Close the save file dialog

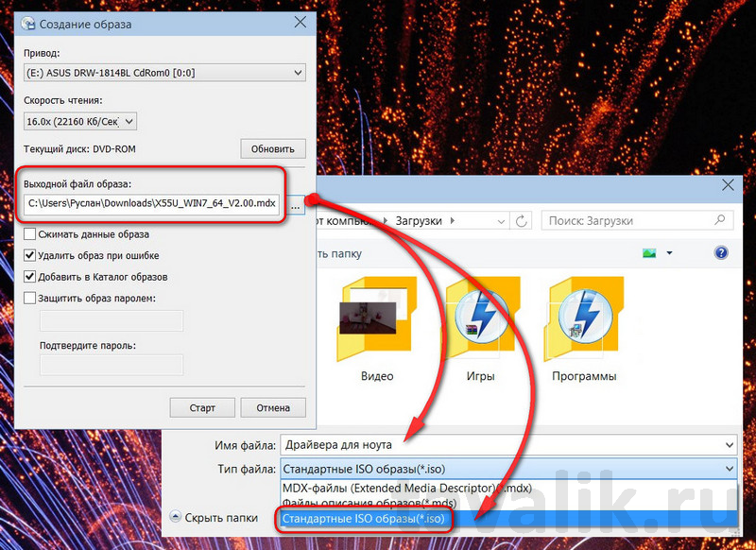728,184
